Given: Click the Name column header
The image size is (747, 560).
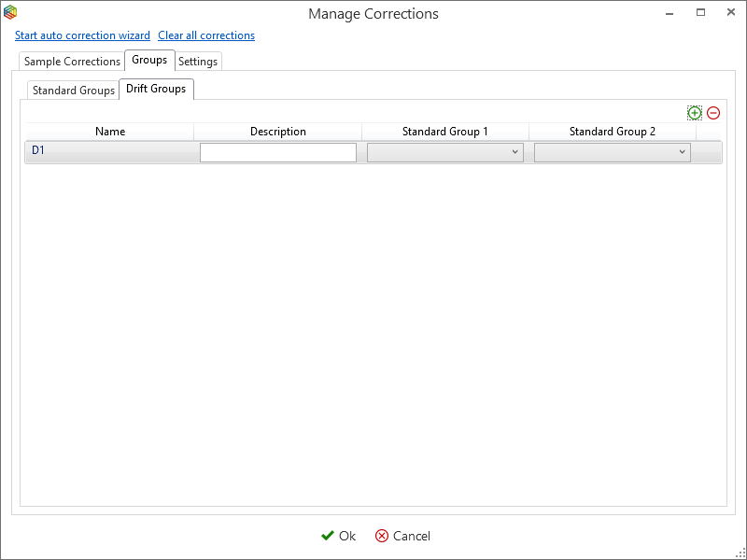Looking at the screenshot, I should 110,132.
